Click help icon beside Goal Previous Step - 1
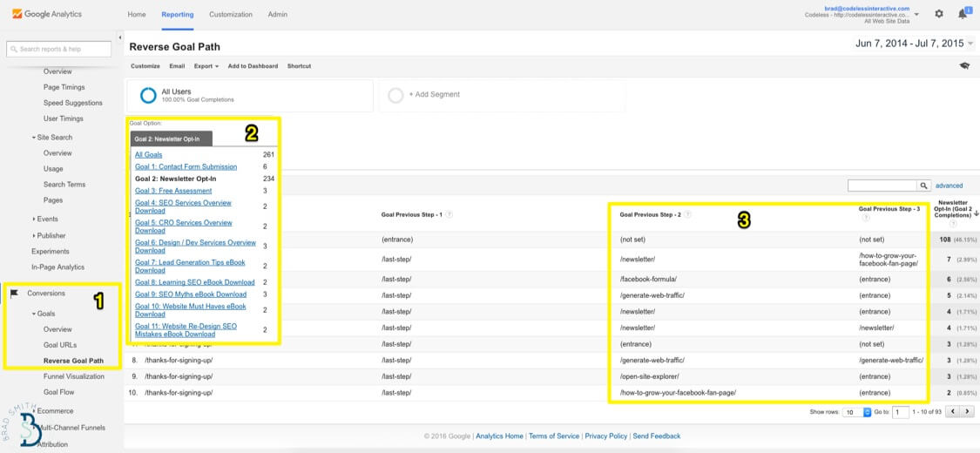The width and height of the screenshot is (980, 453). pos(449,214)
